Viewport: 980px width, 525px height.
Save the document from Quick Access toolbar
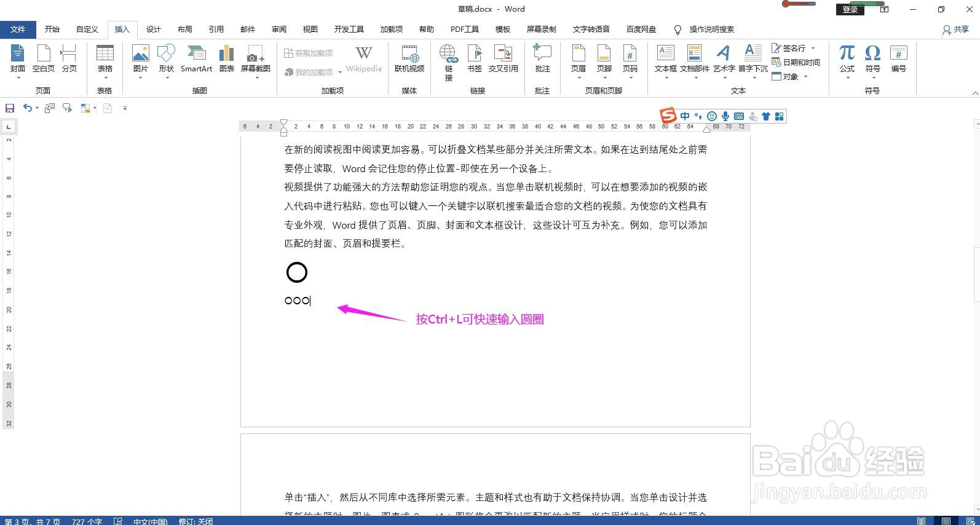tap(10, 108)
